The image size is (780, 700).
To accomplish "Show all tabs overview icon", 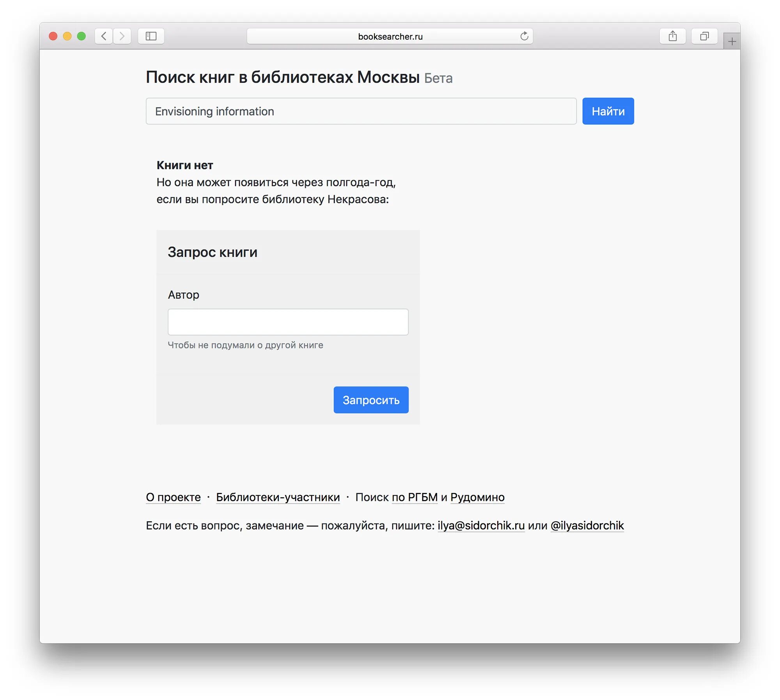I will (x=704, y=36).
